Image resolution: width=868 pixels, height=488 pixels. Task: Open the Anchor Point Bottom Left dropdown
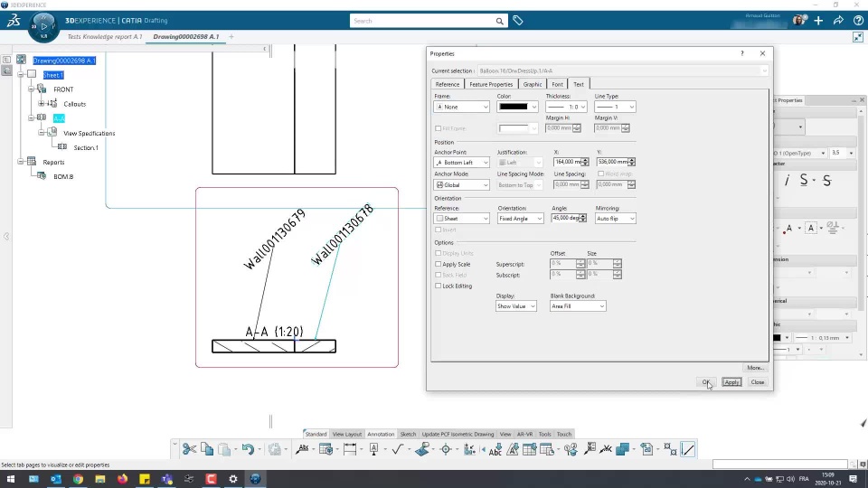pyautogui.click(x=462, y=163)
